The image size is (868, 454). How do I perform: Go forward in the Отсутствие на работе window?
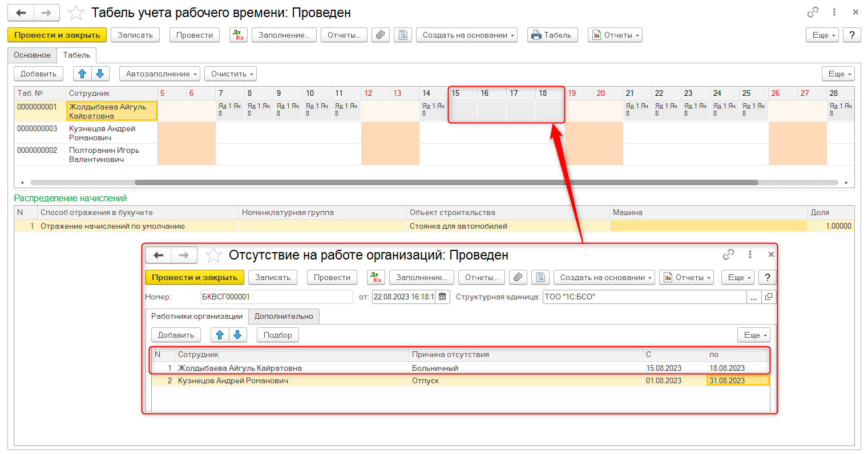(184, 255)
